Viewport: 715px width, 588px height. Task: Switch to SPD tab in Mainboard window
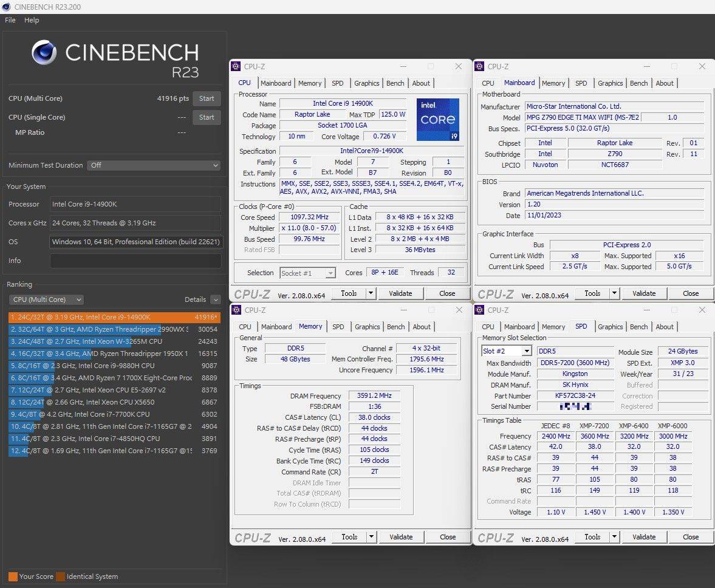[581, 83]
